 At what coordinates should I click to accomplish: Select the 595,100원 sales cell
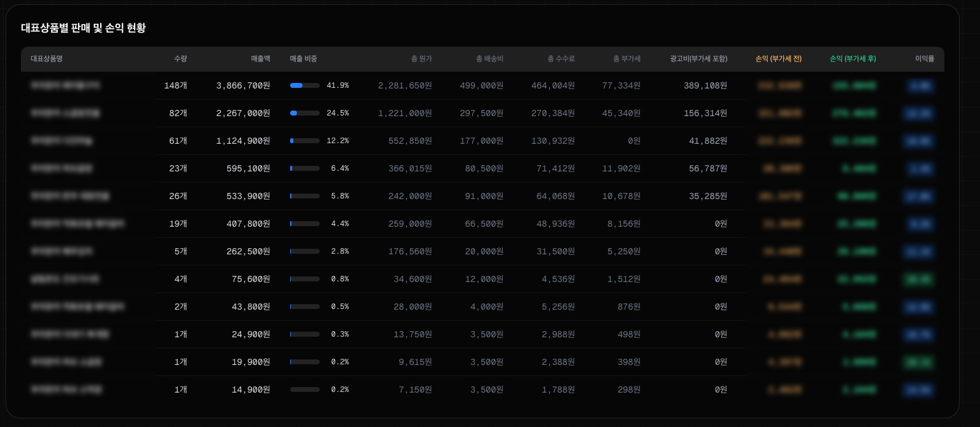click(248, 168)
